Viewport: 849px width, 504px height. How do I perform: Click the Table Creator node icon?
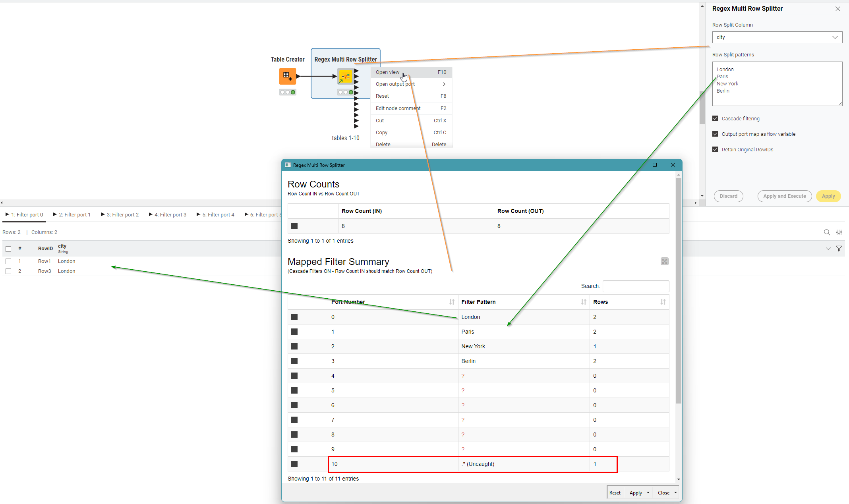pyautogui.click(x=287, y=76)
